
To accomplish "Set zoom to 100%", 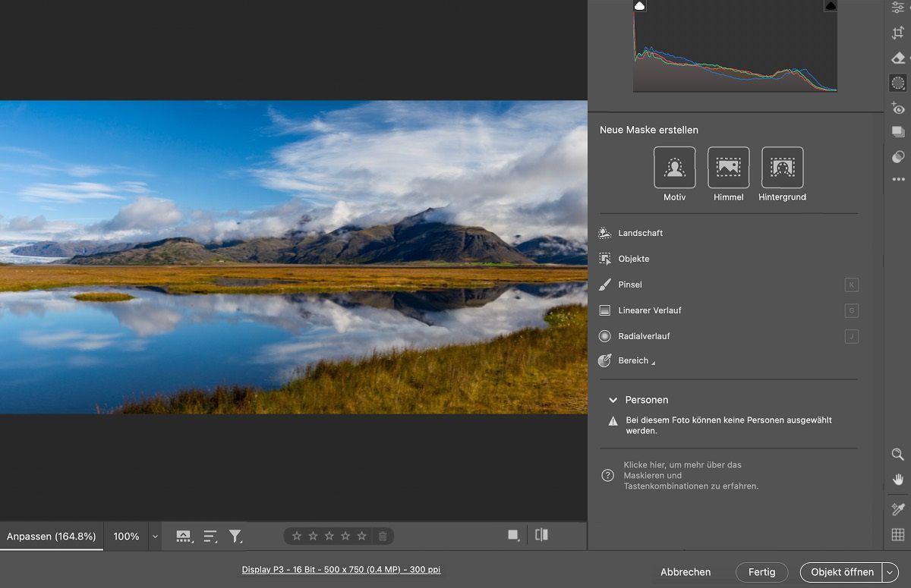I will 126,536.
